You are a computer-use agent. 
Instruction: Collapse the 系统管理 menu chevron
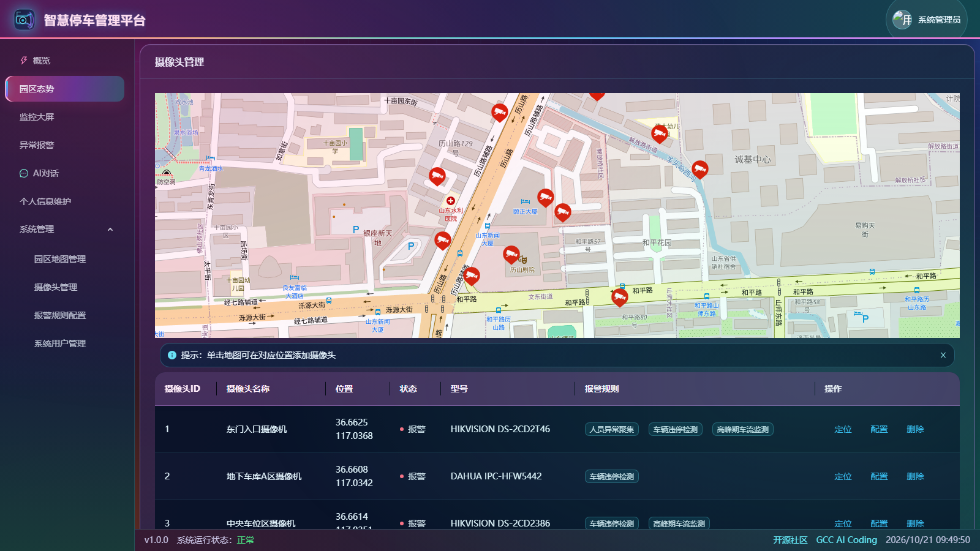[x=110, y=230]
